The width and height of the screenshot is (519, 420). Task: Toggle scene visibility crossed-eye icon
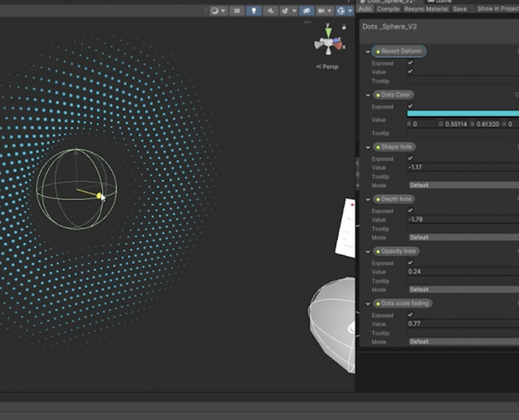[x=306, y=11]
